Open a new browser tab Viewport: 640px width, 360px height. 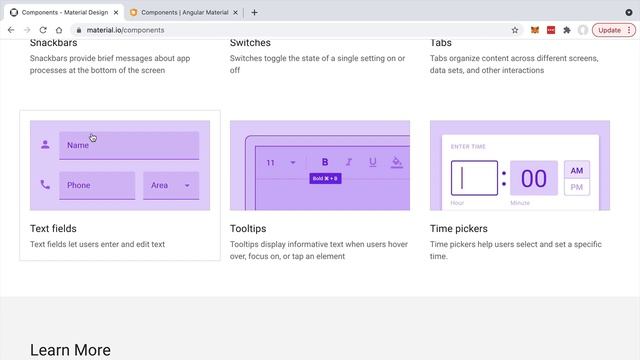(x=254, y=13)
